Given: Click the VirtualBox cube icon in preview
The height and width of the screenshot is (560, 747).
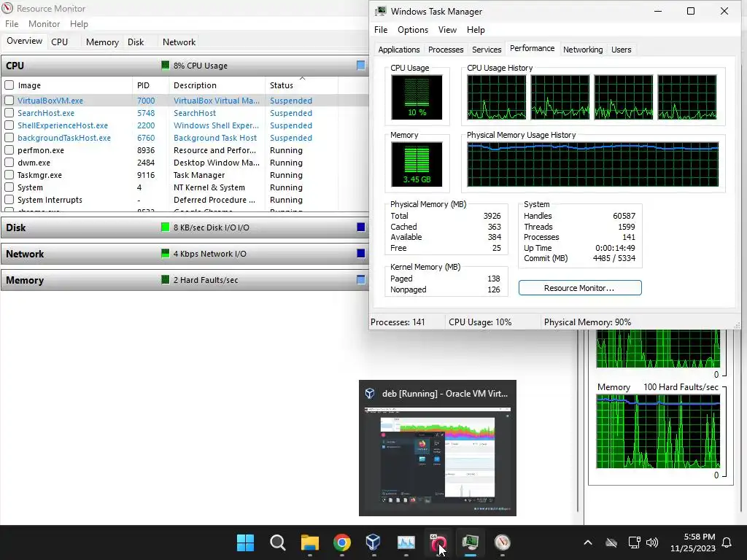Looking at the screenshot, I should click(370, 393).
